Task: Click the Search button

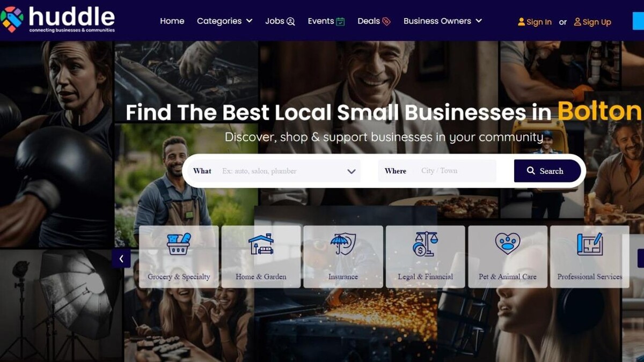Action: point(547,171)
